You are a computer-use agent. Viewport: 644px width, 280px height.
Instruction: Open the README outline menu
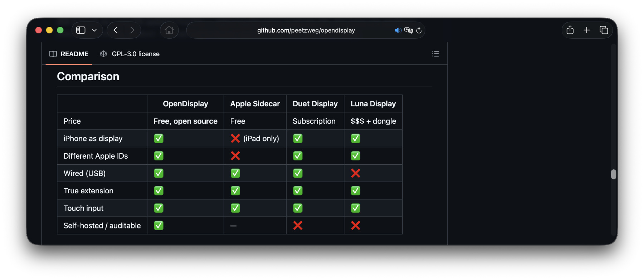(435, 54)
